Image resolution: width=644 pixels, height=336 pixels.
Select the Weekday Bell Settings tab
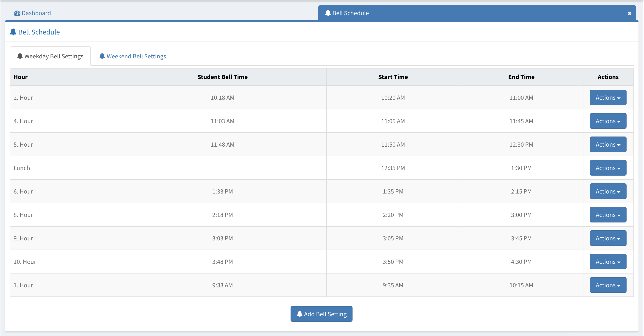[53, 56]
